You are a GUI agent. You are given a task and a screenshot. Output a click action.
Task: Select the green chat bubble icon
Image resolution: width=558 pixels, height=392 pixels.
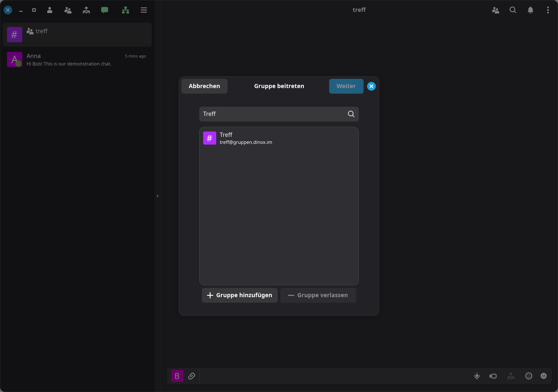[104, 10]
